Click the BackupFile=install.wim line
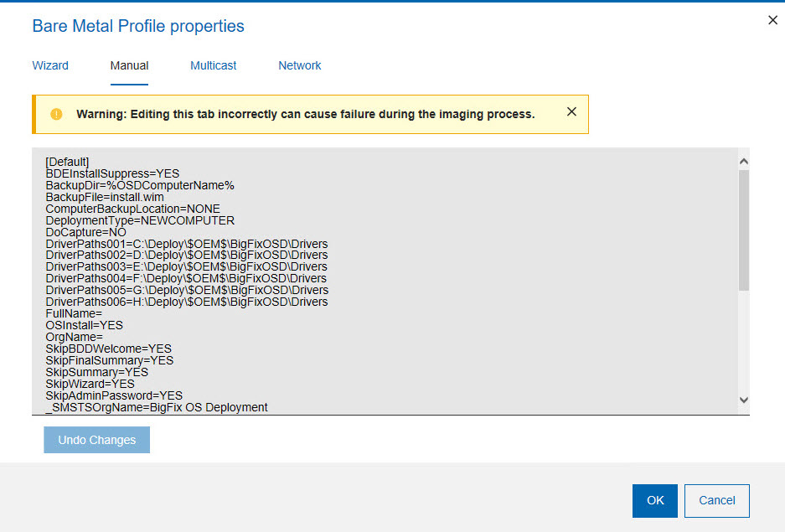 (105, 197)
